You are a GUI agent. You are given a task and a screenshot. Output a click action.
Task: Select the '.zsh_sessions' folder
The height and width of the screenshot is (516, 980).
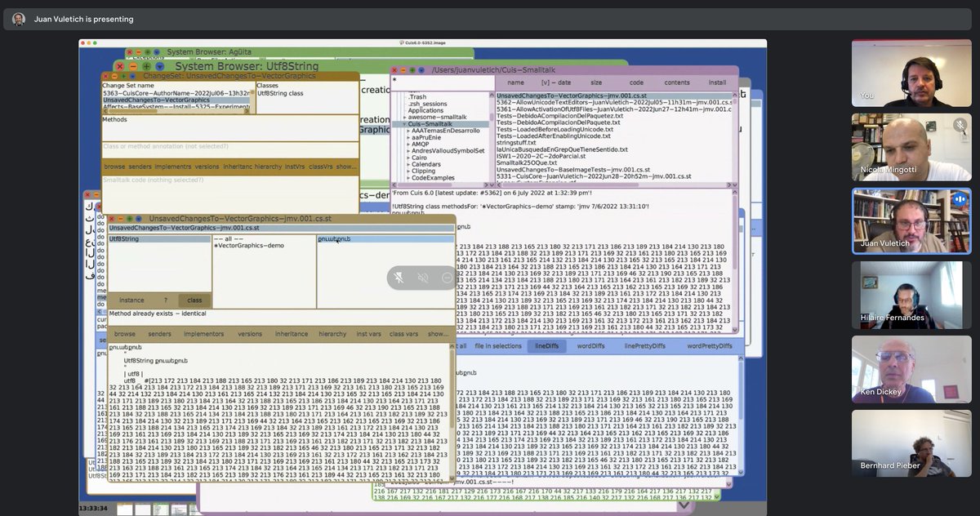coord(428,104)
